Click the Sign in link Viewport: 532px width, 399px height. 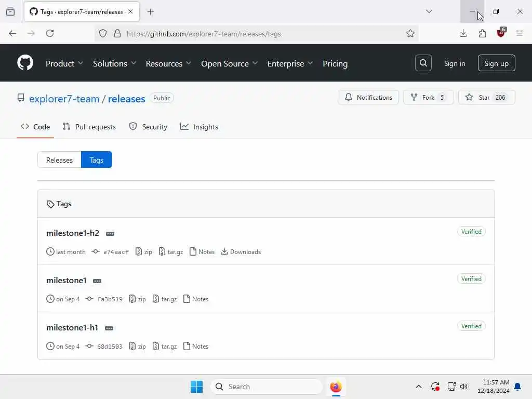click(454, 63)
